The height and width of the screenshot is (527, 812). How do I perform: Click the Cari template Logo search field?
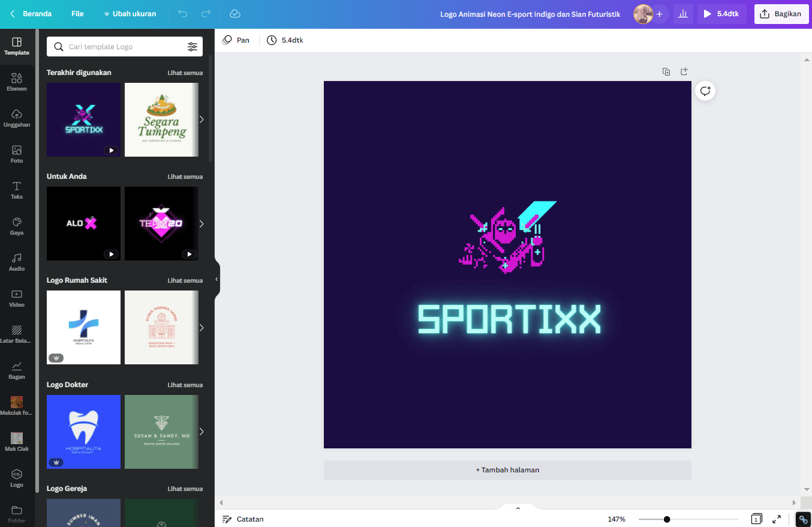point(120,46)
